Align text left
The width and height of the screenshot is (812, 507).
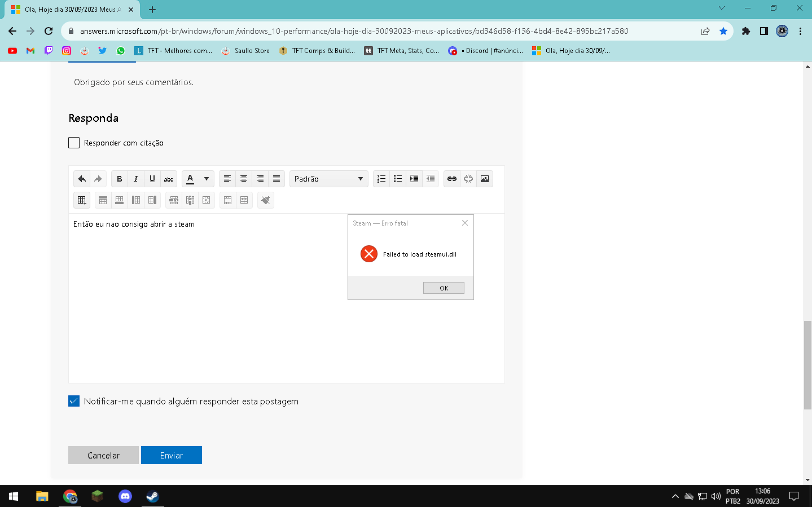(227, 179)
